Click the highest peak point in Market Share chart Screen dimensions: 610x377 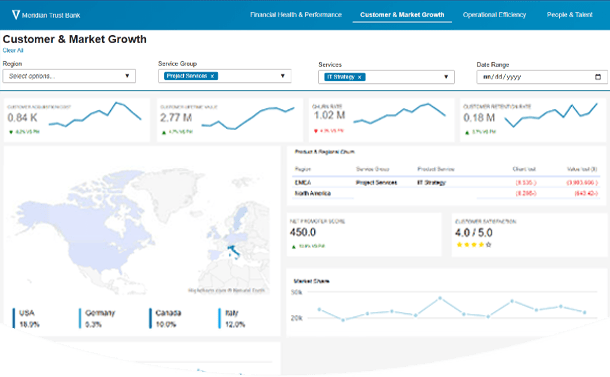point(440,298)
